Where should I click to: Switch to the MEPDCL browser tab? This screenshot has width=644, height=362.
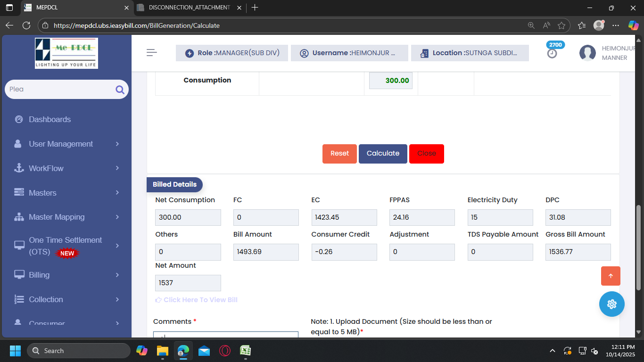(76, 8)
